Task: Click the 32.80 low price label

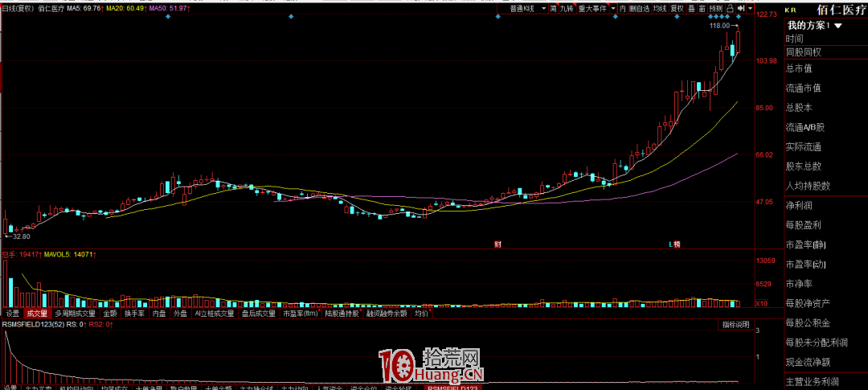Action: 22,236
